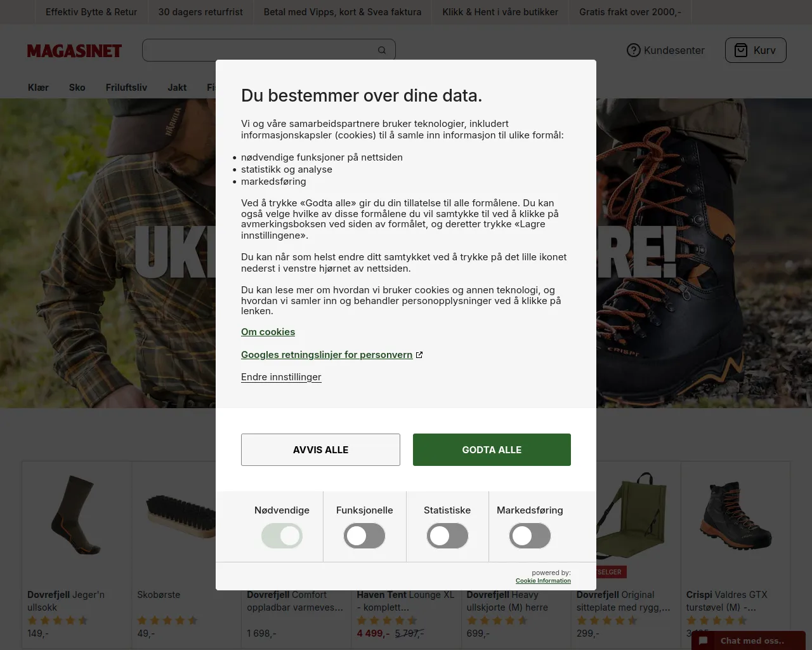Screen dimensions: 812x650
Task: Click the Magasinet logo
Action: pos(74,51)
